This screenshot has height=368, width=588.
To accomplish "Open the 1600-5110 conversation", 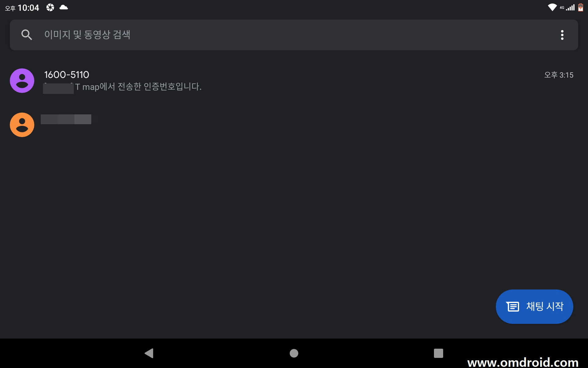I will tap(294, 81).
